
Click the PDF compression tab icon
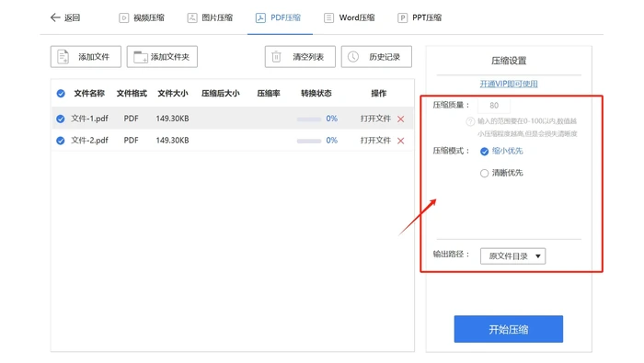260,17
